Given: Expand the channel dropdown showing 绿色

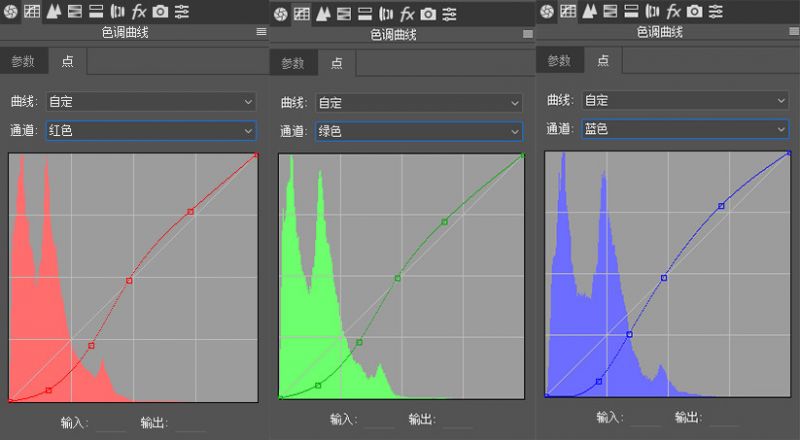Looking at the screenshot, I should click(419, 131).
